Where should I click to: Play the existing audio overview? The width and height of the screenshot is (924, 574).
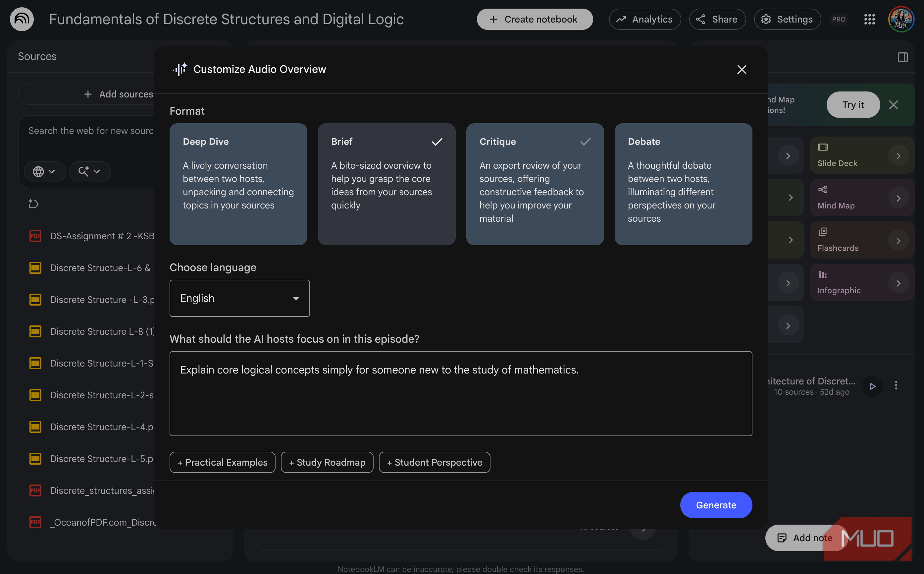coord(872,386)
